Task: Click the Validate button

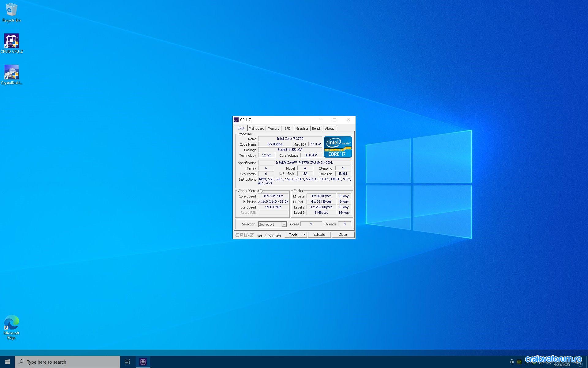Action: (x=319, y=235)
